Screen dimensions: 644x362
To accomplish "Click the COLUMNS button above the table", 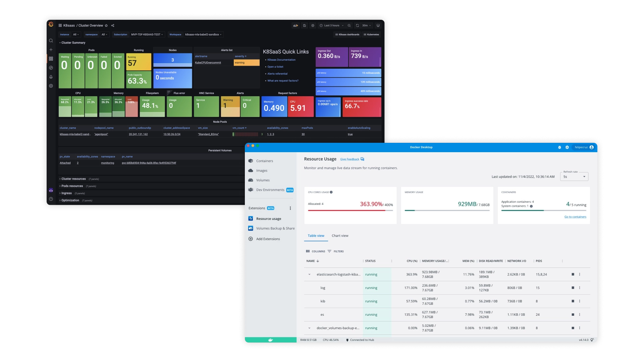I will click(316, 251).
